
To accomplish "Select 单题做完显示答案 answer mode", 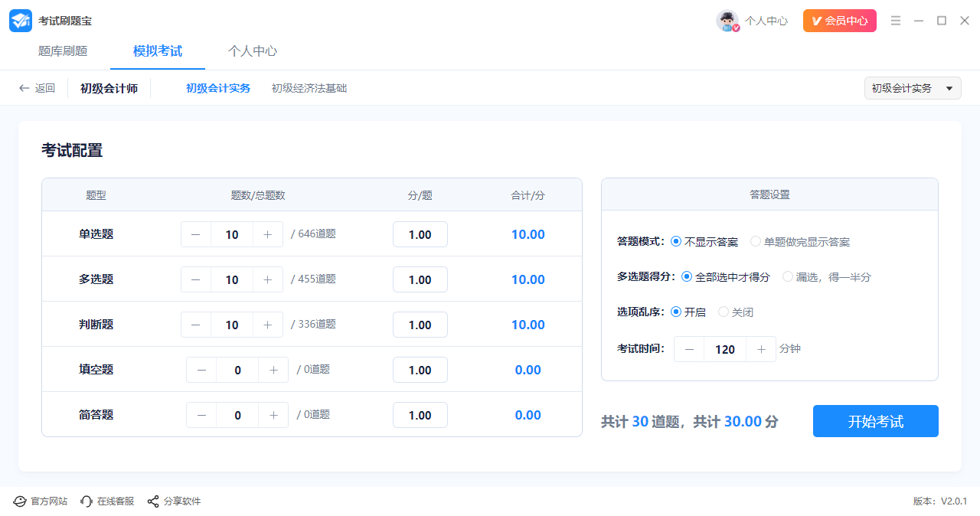I will (x=800, y=241).
